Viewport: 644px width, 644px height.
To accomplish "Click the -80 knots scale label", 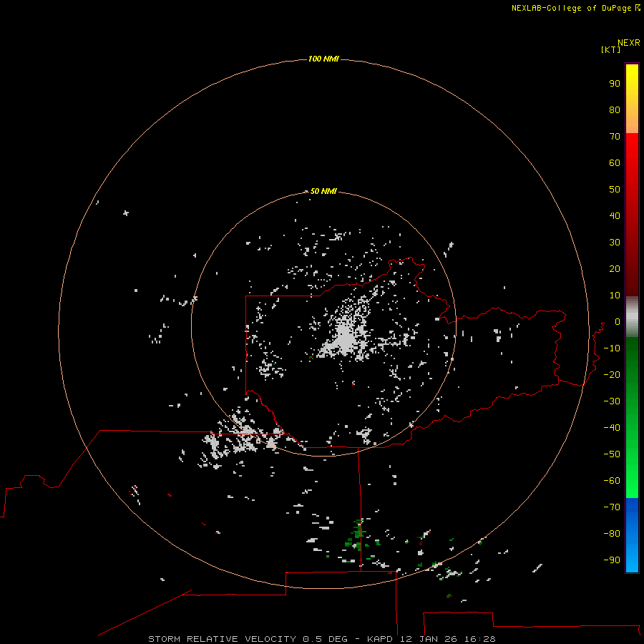I will coord(612,534).
